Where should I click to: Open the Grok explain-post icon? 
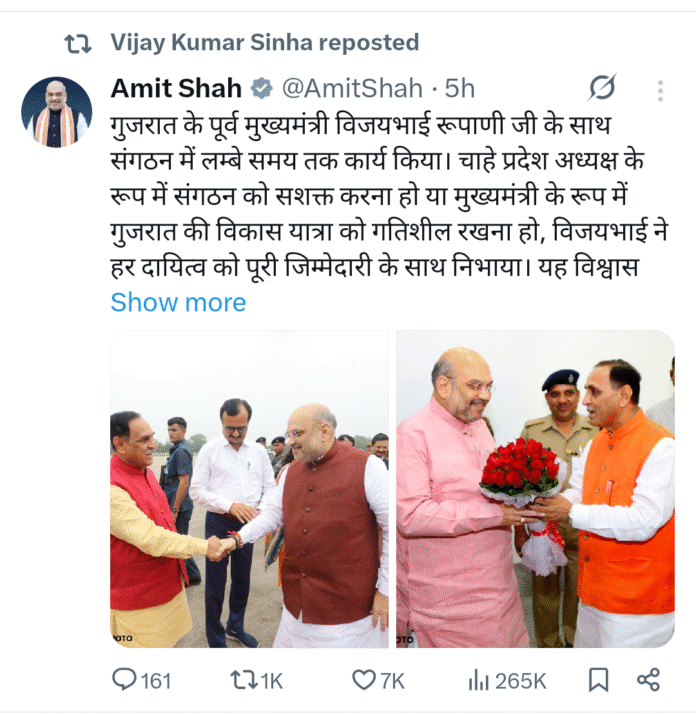602,87
